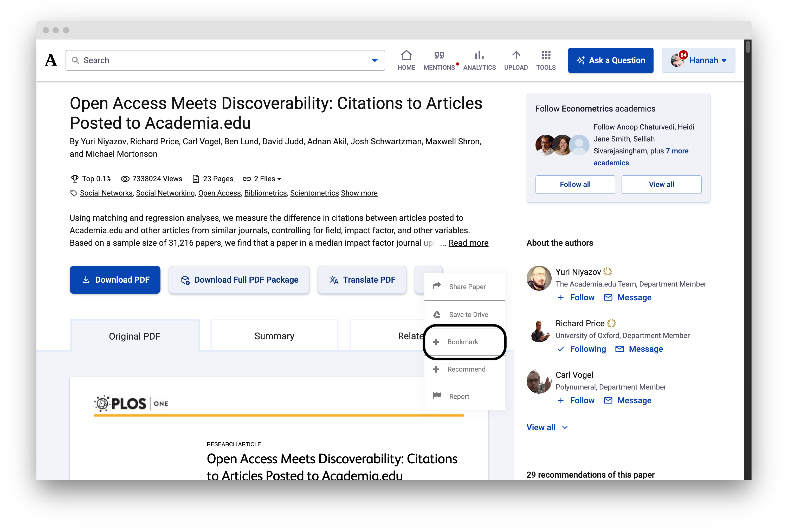Expand abstract with Read more
Image resolution: width=788 pixels, height=532 pixels.
tap(468, 243)
